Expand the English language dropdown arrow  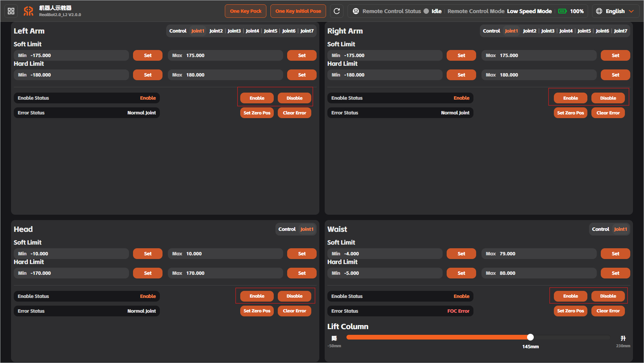pyautogui.click(x=631, y=11)
